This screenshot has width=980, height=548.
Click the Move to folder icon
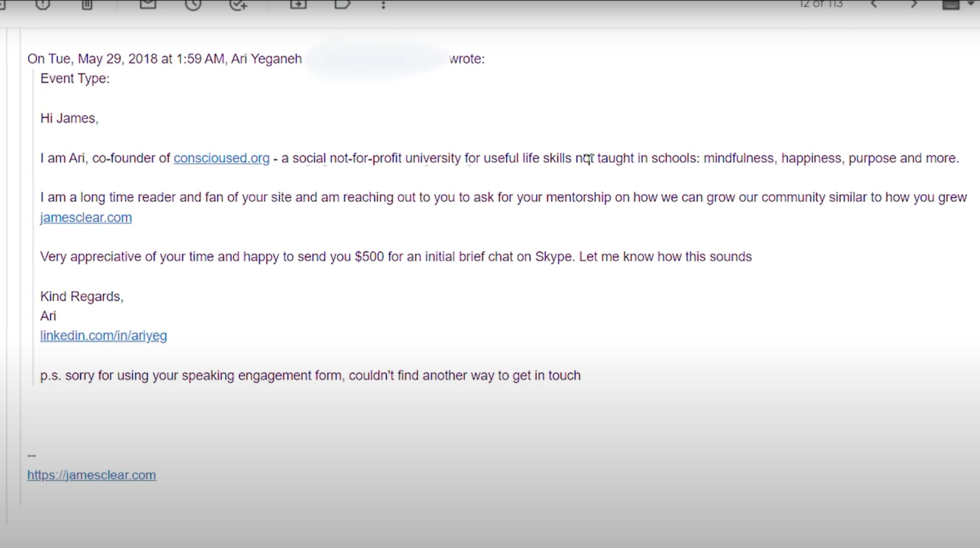[298, 4]
